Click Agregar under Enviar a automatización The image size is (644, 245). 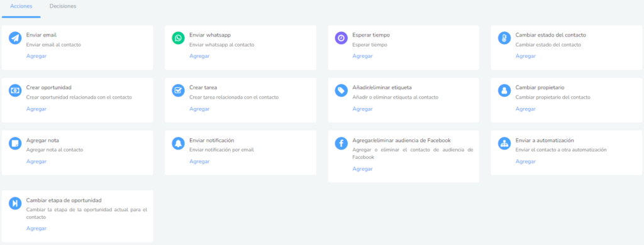pos(526,161)
